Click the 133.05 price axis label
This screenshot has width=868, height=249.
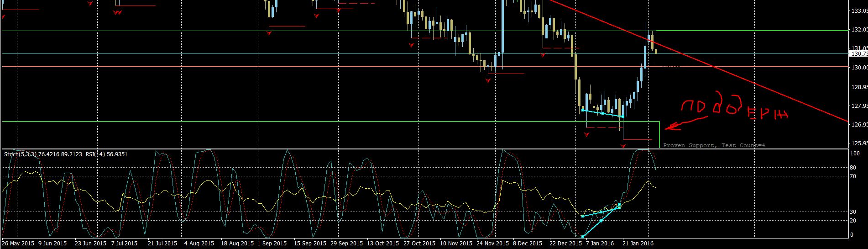pos(859,11)
